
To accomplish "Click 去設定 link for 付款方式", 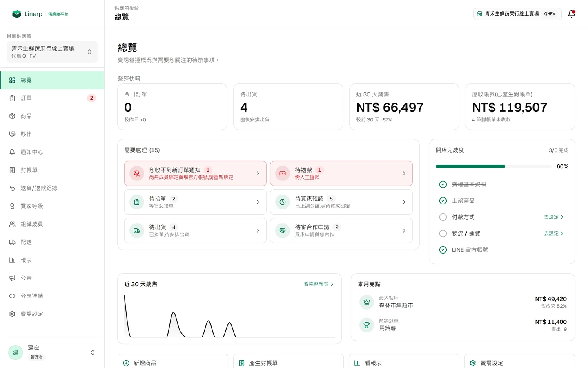I will [x=554, y=217].
